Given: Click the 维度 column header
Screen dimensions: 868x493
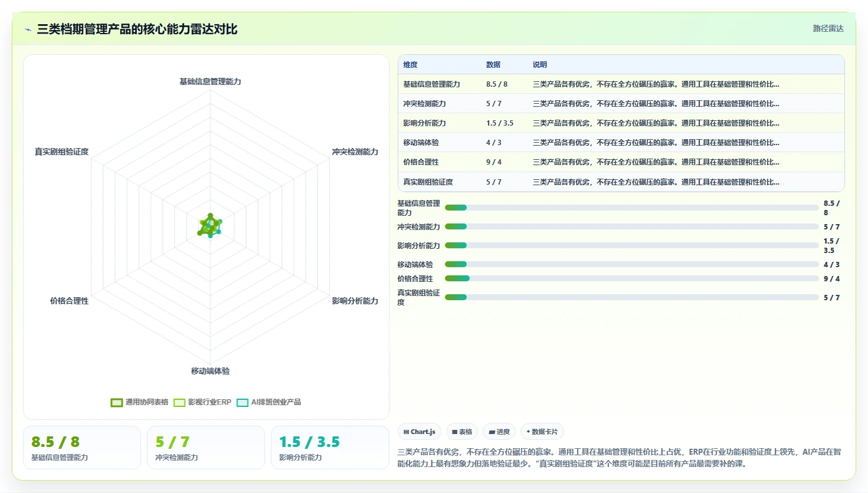Looking at the screenshot, I should pos(411,65).
